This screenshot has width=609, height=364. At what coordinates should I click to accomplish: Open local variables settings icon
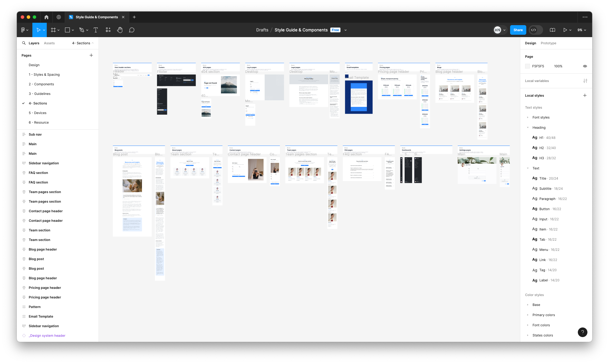coord(585,81)
